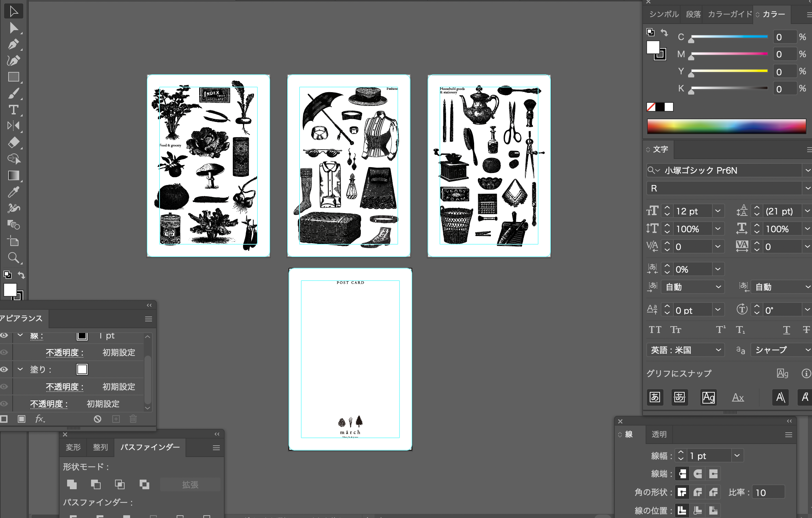Click the Unite shape mode icon
Screen dimensions: 812x518
[72, 484]
